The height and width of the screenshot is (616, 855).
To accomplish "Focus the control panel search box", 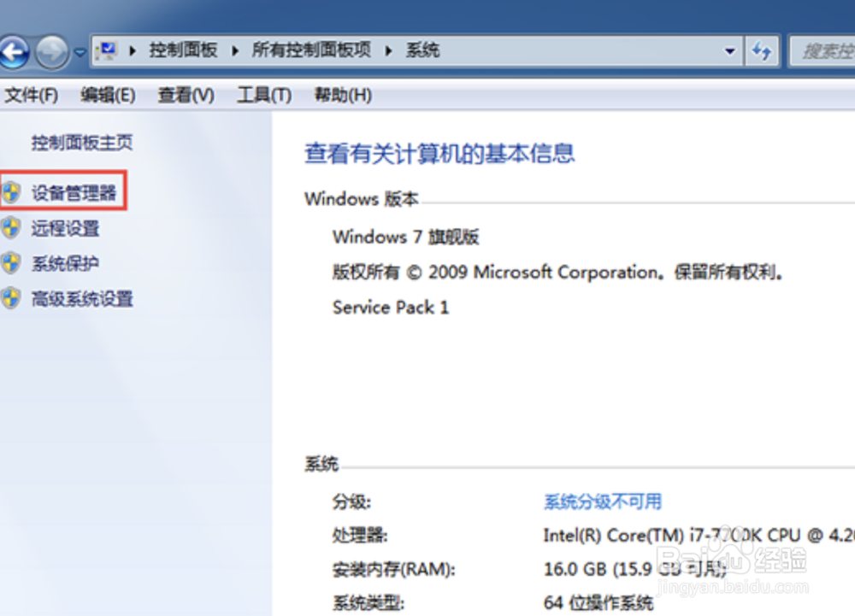I will click(822, 52).
